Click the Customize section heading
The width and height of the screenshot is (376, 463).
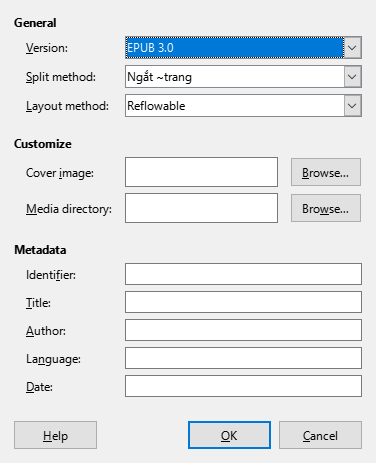tap(43, 144)
